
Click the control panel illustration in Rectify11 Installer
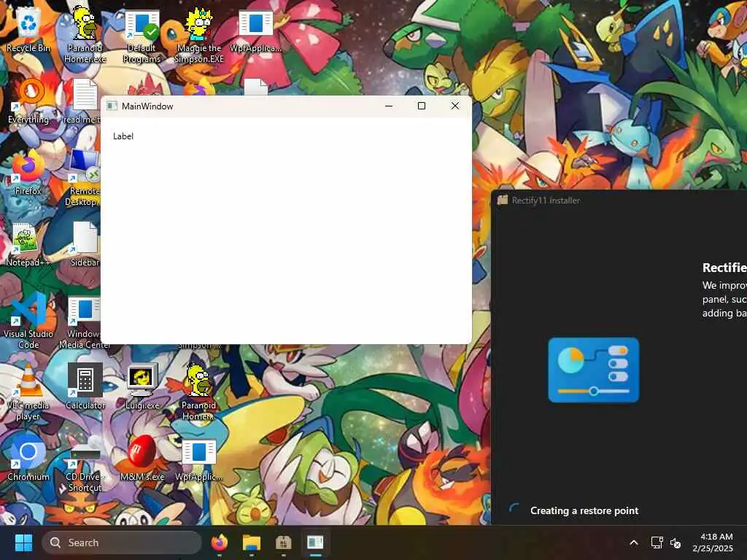point(594,370)
